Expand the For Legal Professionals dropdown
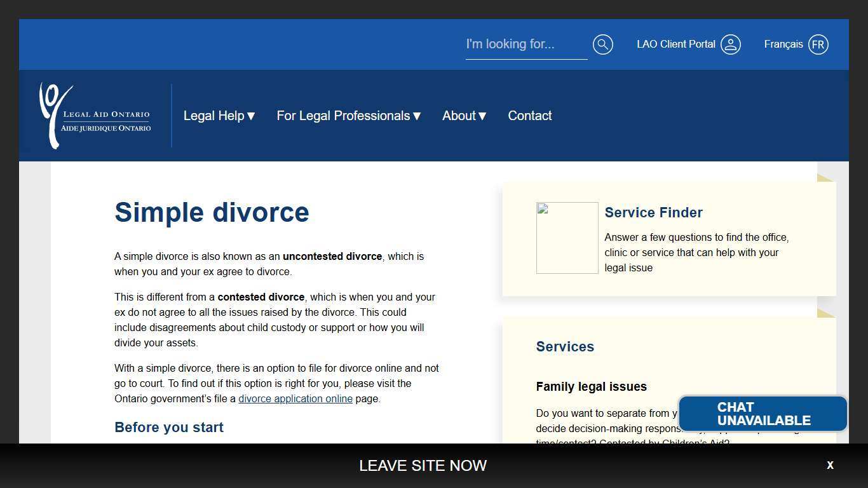 pos(348,116)
